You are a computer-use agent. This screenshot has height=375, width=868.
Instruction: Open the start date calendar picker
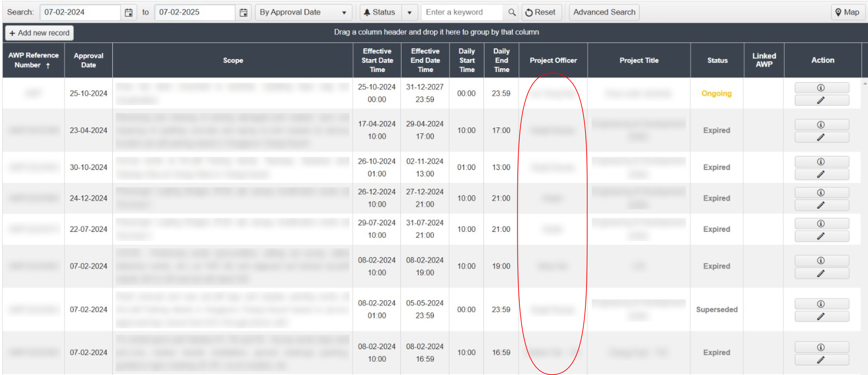128,13
